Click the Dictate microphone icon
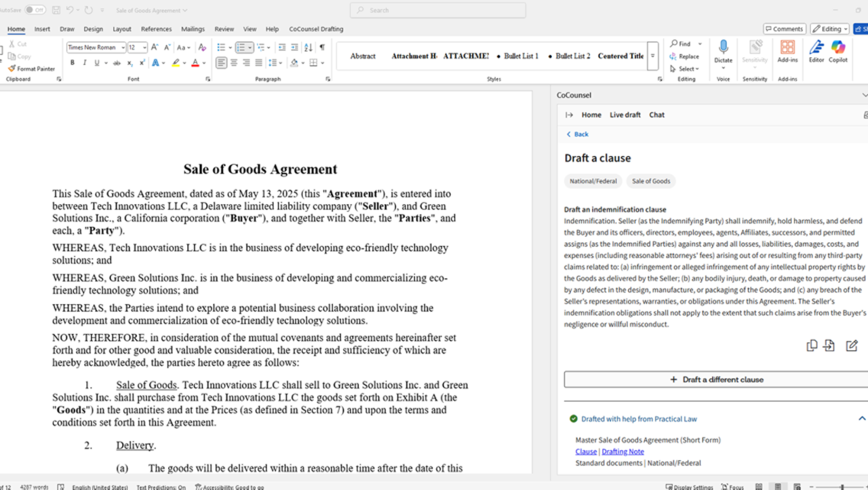Image resolution: width=868 pixels, height=490 pixels. (723, 48)
